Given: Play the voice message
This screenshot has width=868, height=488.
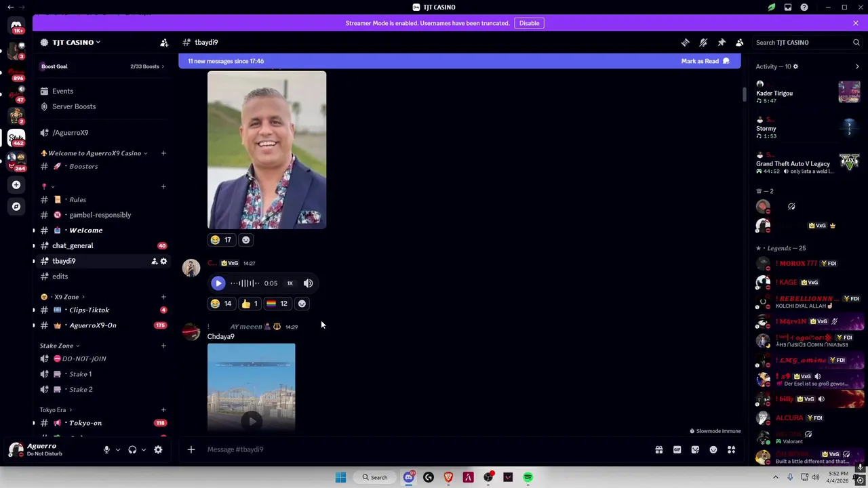Looking at the screenshot, I should click(x=218, y=283).
